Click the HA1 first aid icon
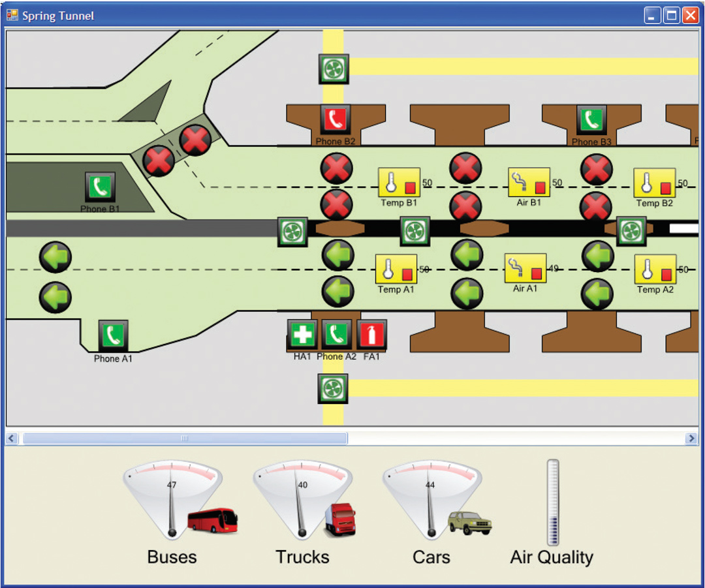Image resolution: width=705 pixels, height=588 pixels. [304, 335]
